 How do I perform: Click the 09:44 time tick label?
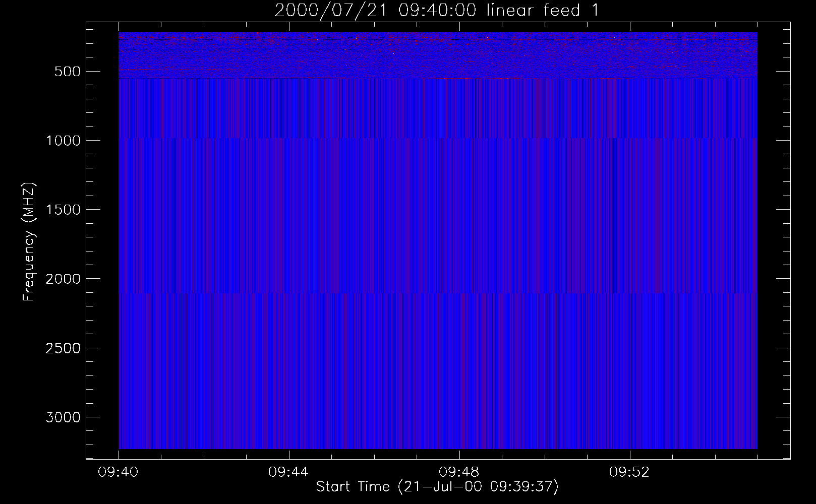pos(289,472)
